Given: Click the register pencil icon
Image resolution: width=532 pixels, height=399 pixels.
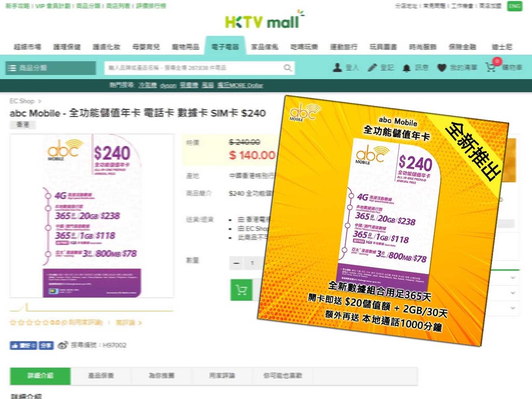Looking at the screenshot, I should [x=372, y=68].
